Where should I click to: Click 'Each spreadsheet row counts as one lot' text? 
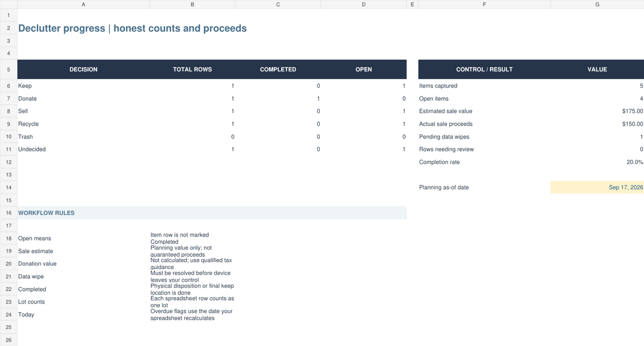192,302
